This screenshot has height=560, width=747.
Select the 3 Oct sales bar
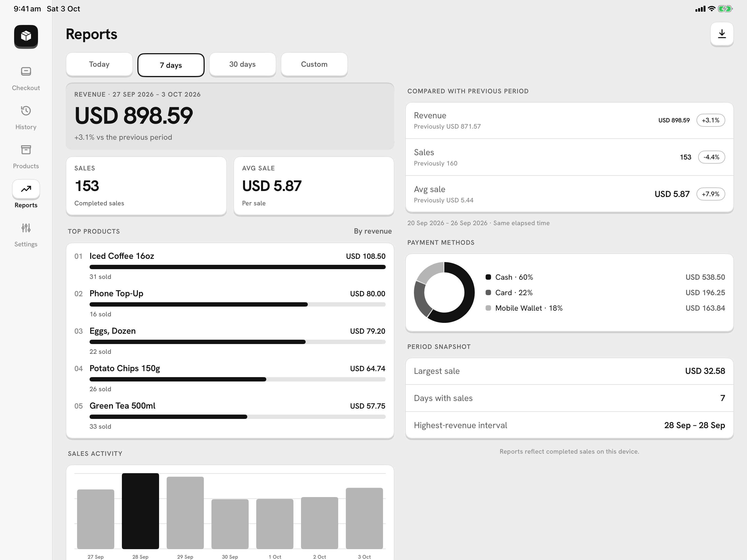364,518
